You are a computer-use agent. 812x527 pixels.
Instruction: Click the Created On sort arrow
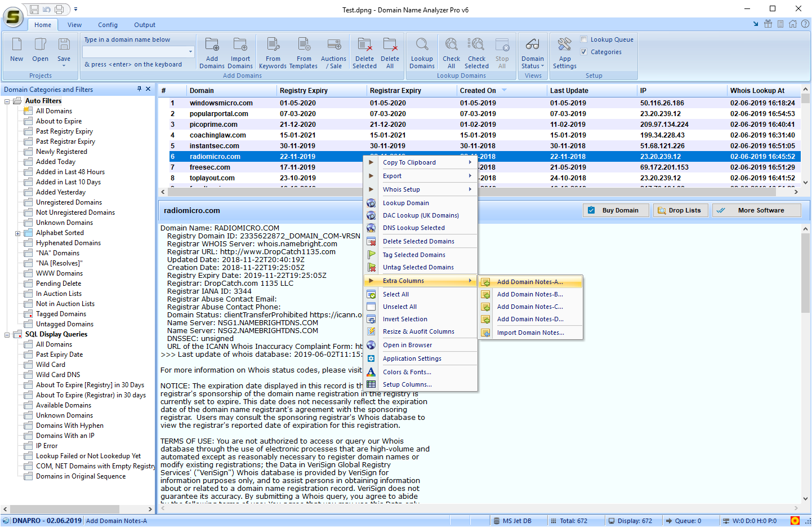tap(504, 90)
